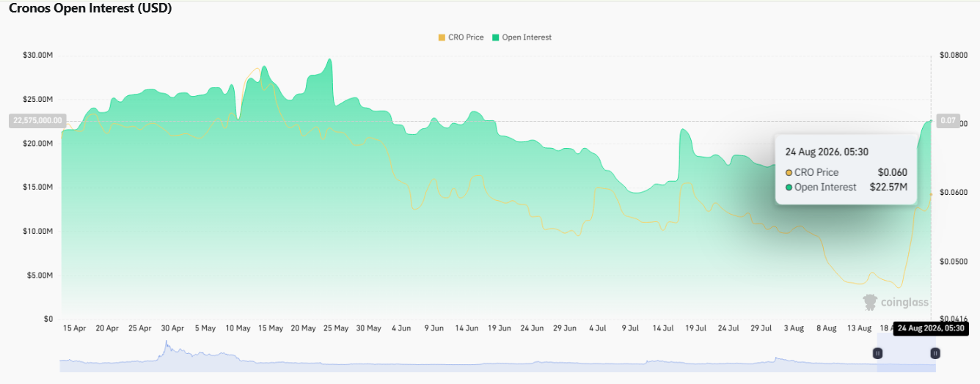
Task: Click the $0.0416 right axis label
Action: coord(954,319)
